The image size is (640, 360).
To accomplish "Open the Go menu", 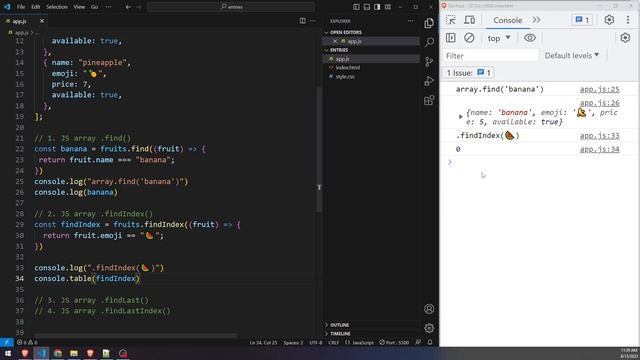I will (x=94, y=7).
